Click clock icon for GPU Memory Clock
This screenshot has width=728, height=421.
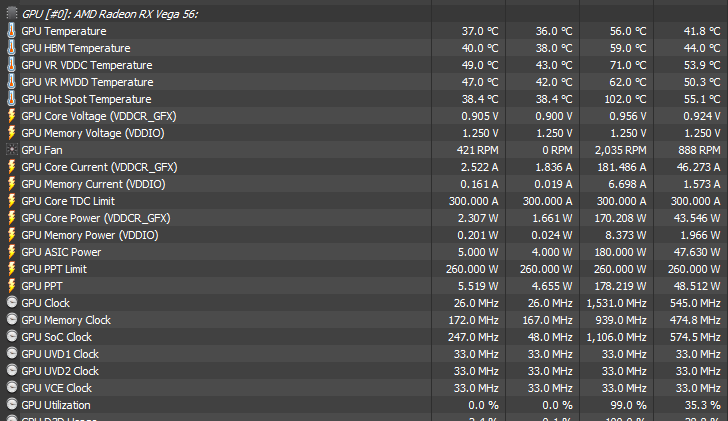coord(12,319)
